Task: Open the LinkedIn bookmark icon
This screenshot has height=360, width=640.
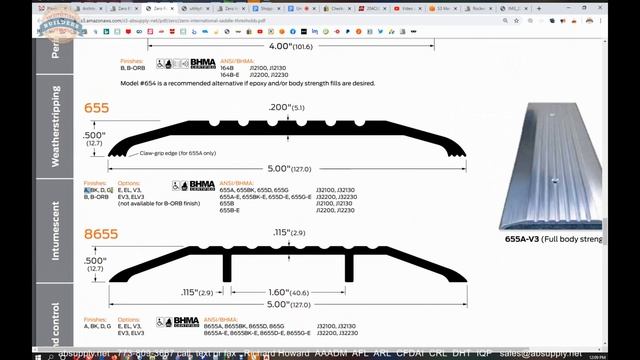Action: click(x=315, y=31)
